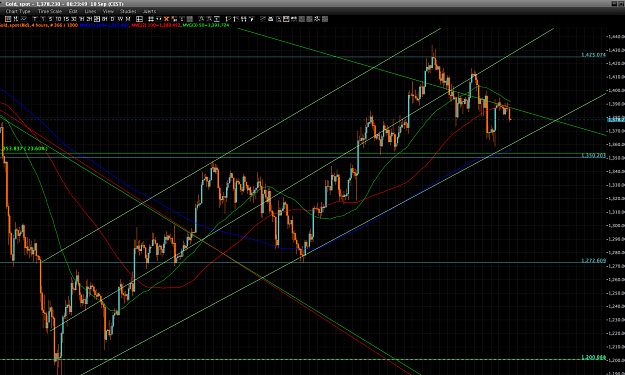This screenshot has width=625, height=375.
Task: Switch to the line chart type icon
Action: (24, 19)
